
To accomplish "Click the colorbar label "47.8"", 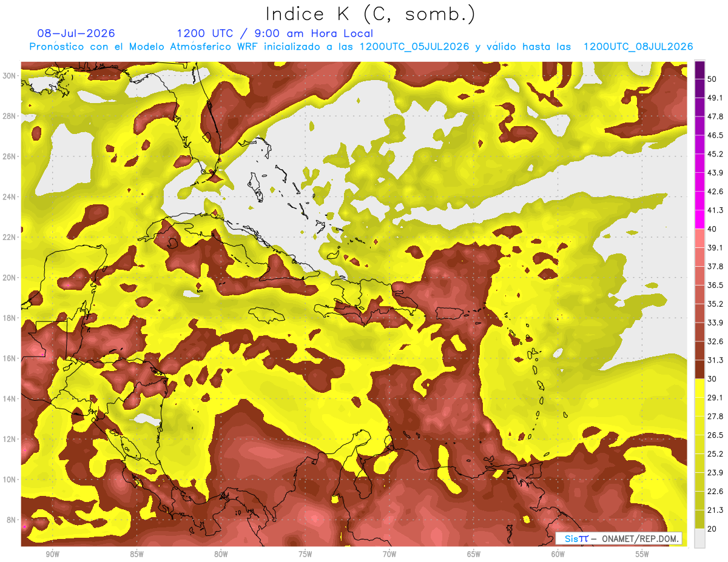I will pyautogui.click(x=715, y=116).
